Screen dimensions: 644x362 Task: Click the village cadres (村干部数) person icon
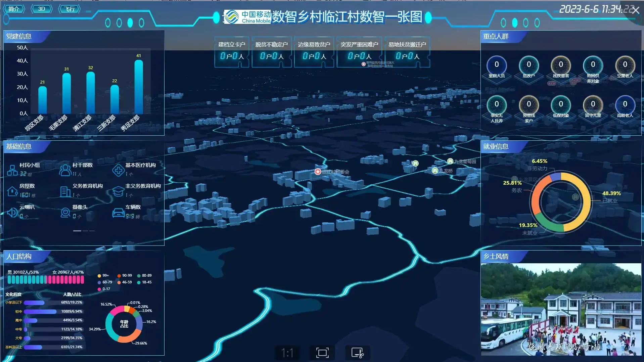tap(65, 170)
